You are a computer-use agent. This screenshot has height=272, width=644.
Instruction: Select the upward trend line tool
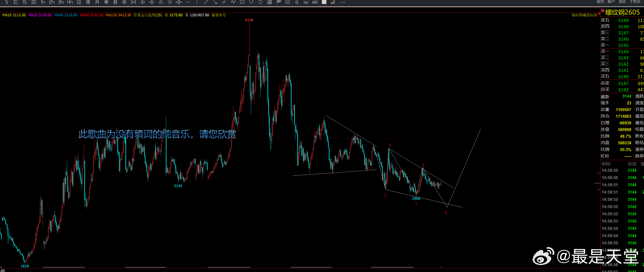pyautogui.click(x=206, y=2)
